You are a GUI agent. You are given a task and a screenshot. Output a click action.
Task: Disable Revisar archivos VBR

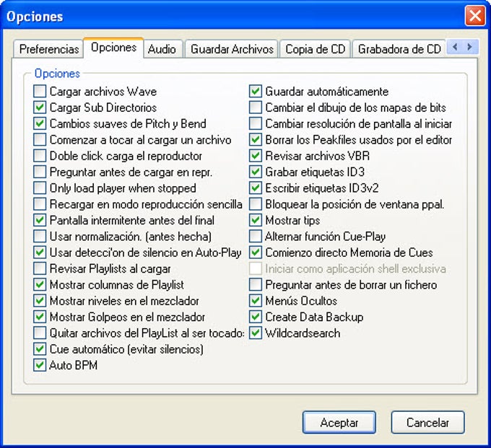point(256,156)
